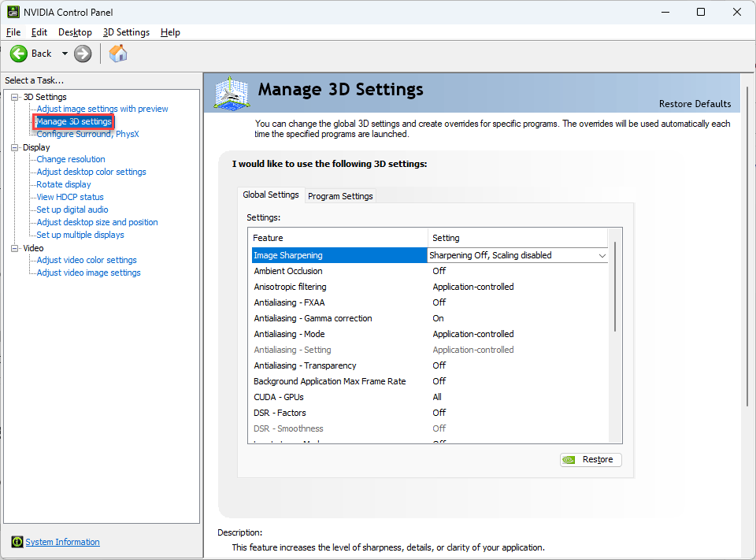Screen dimensions: 756x560
Task: Select Change resolution in task tree
Action: [x=71, y=159]
